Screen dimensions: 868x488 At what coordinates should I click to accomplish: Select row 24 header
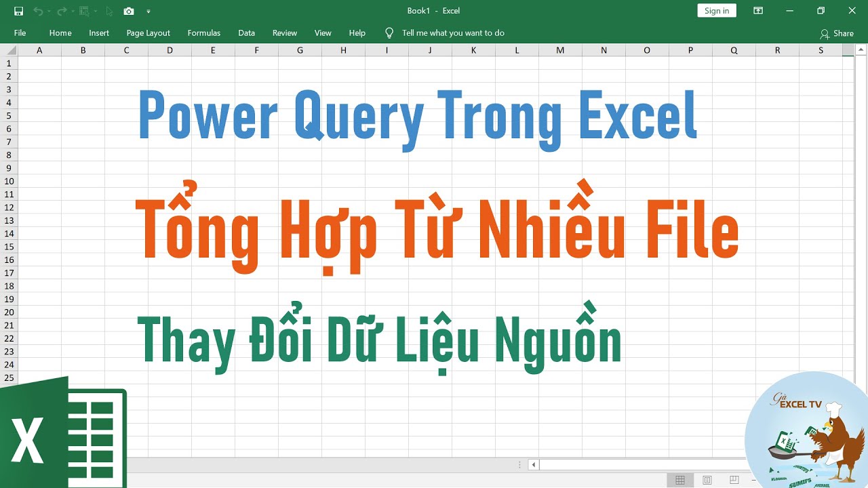coord(9,365)
